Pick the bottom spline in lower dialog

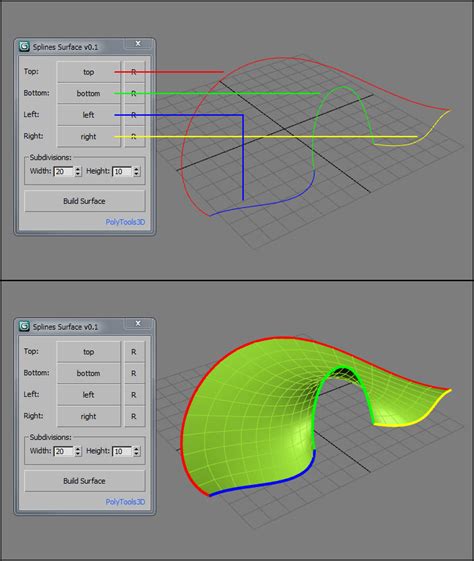coord(88,373)
